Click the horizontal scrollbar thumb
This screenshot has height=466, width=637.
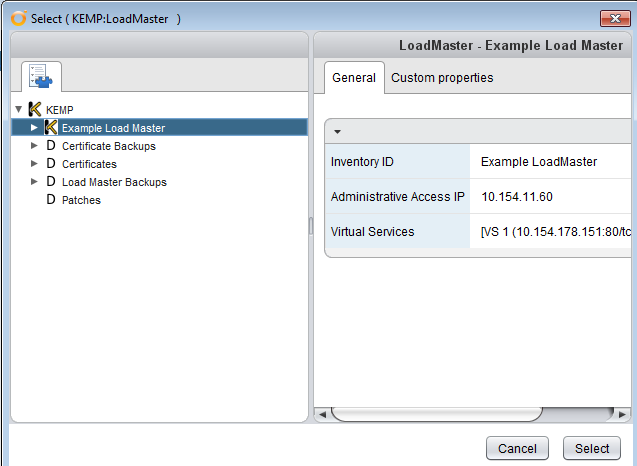[437, 414]
